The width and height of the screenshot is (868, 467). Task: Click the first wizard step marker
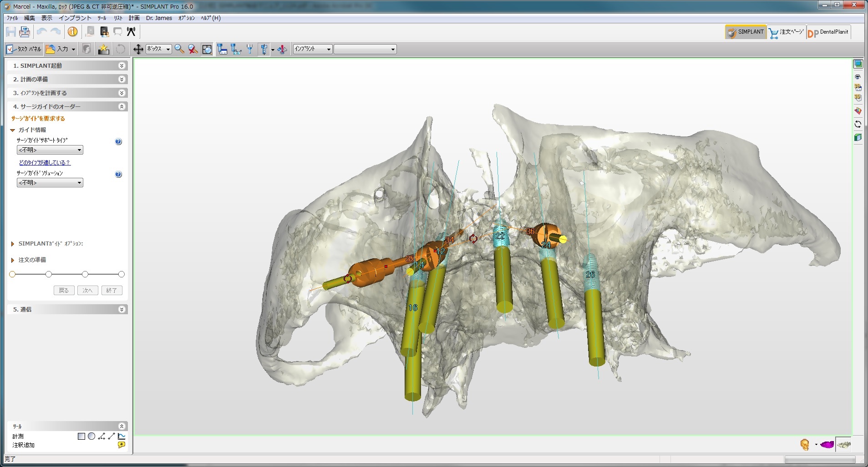click(x=12, y=274)
